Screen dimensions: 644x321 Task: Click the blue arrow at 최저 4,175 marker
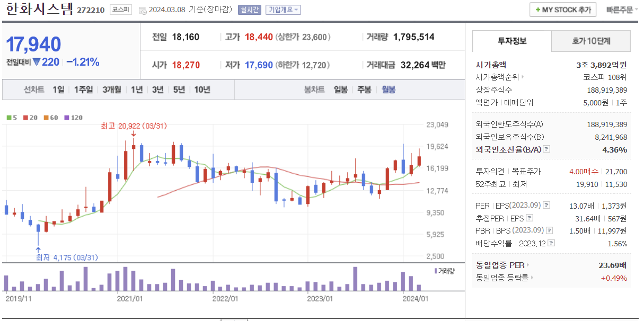[38, 249]
